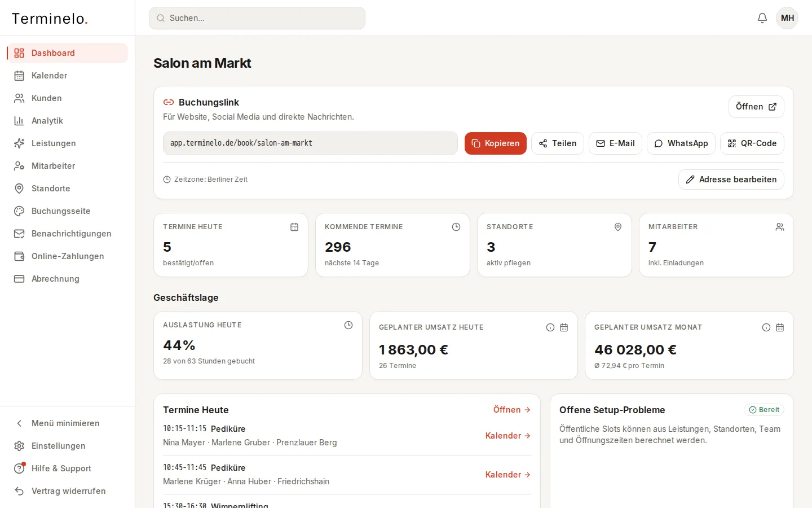
Task: Click the magnifier icon in search bar
Action: 161,18
